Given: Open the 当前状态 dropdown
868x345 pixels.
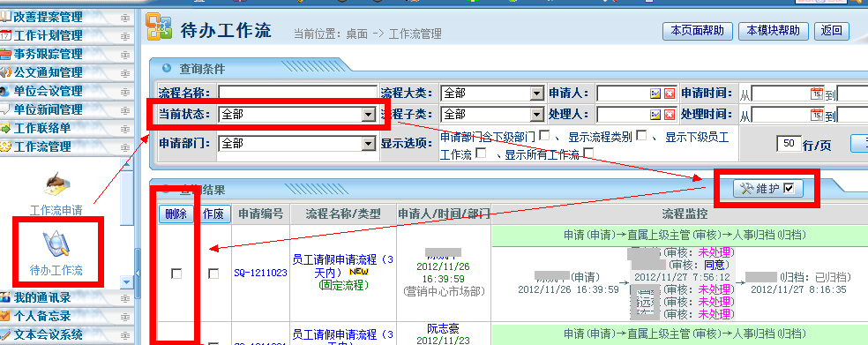Looking at the screenshot, I should coord(297,115).
